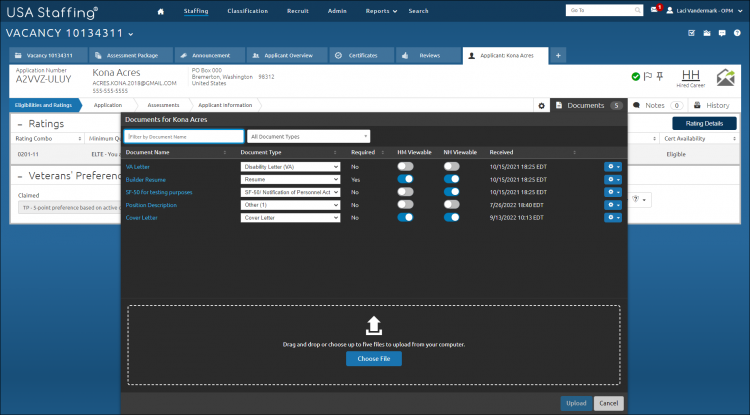Viewport: 750px width, 415px height.
Task: Click the upload arrow icon in drop zone
Action: (374, 326)
